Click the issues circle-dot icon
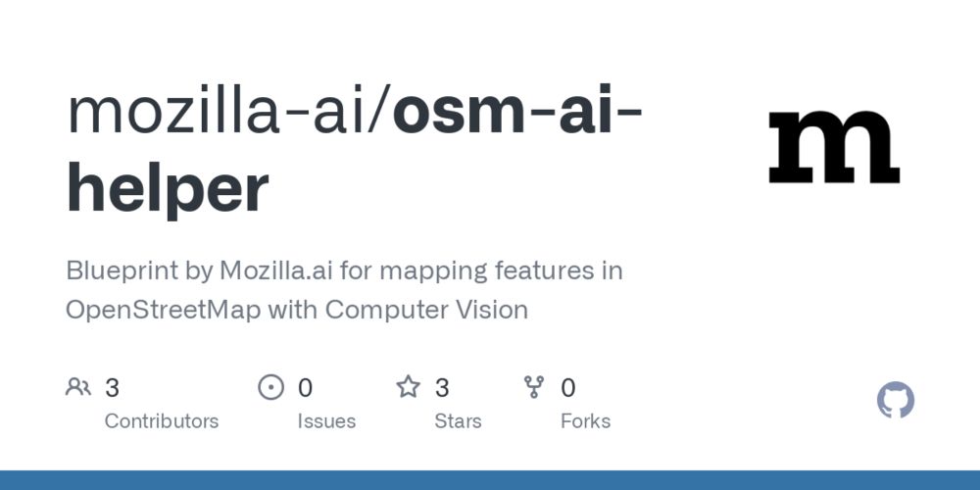This screenshot has width=980, height=490. 270,387
